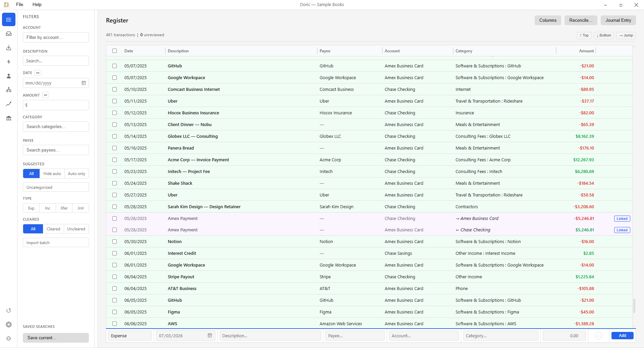
Task: Open the category hierarchy tree icon
Action: 9,90
